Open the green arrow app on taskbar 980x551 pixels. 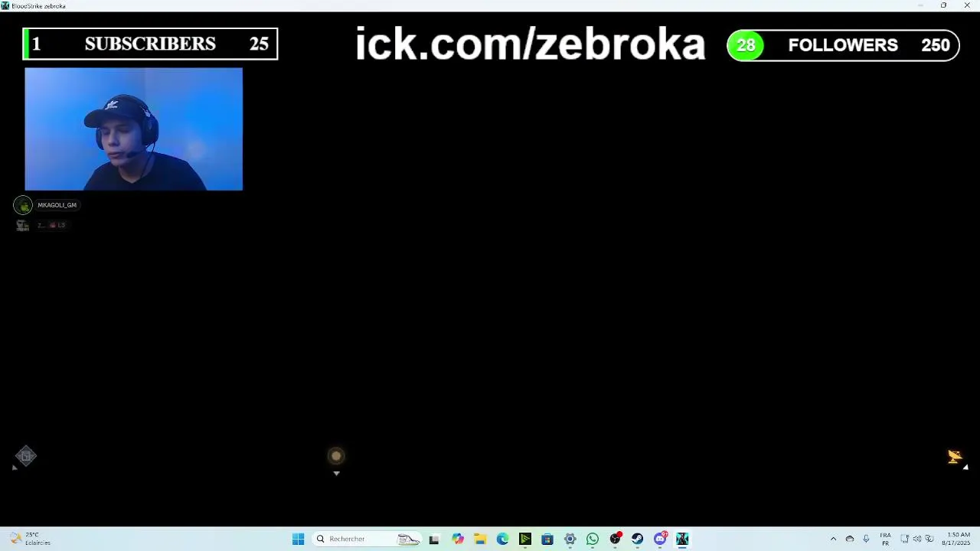[524, 539]
